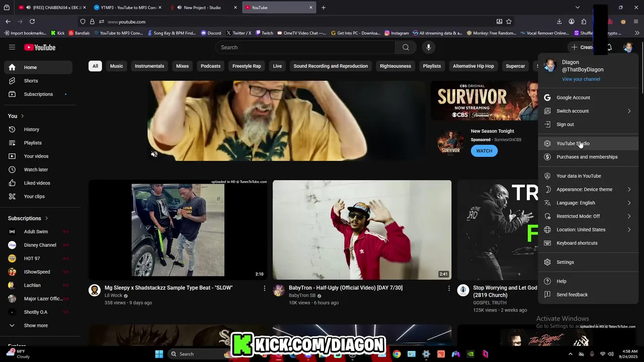Select Send feedback menu entry
644x362 pixels.
click(588, 295)
